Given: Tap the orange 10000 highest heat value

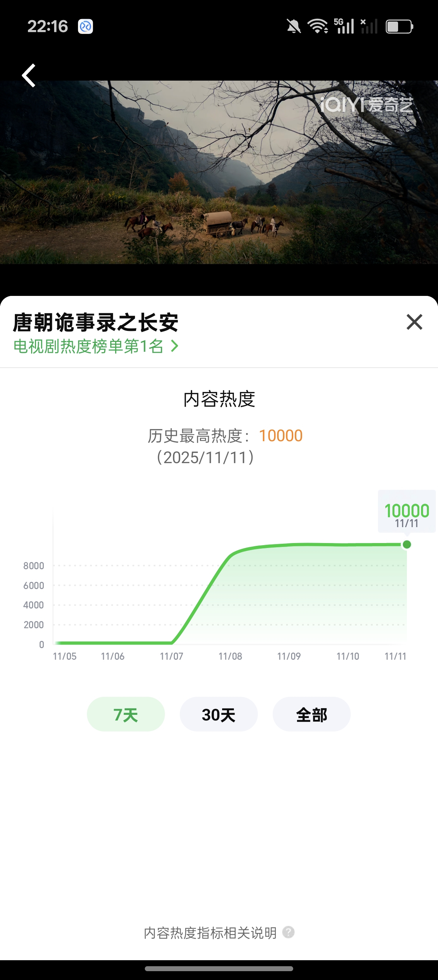Looking at the screenshot, I should click(x=280, y=436).
